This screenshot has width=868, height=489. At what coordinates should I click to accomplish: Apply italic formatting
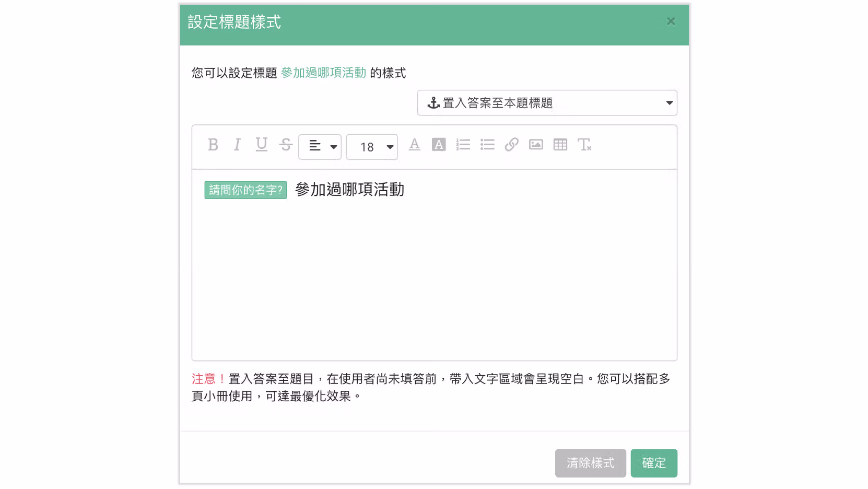(237, 145)
